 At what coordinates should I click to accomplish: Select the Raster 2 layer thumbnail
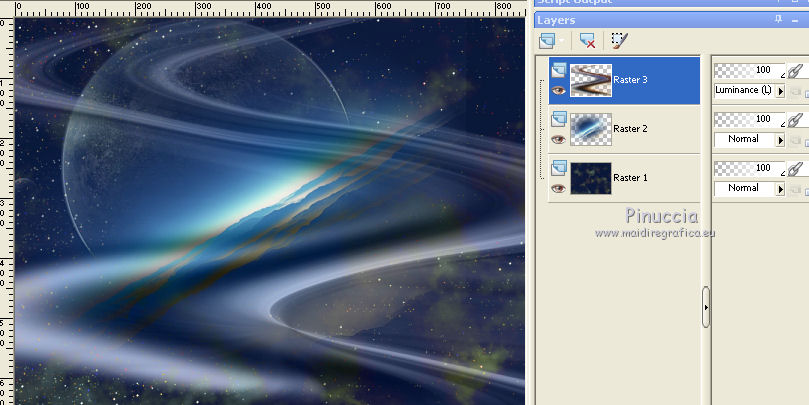coord(591,129)
